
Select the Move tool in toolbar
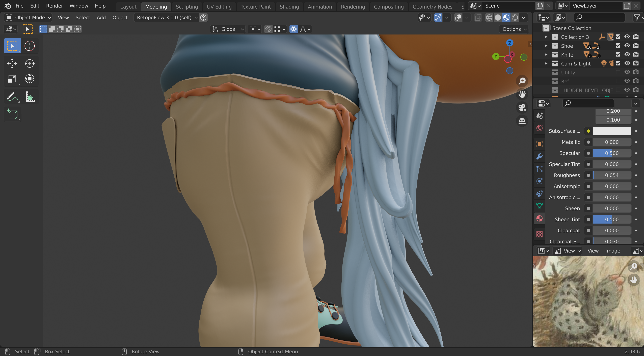[x=12, y=63]
